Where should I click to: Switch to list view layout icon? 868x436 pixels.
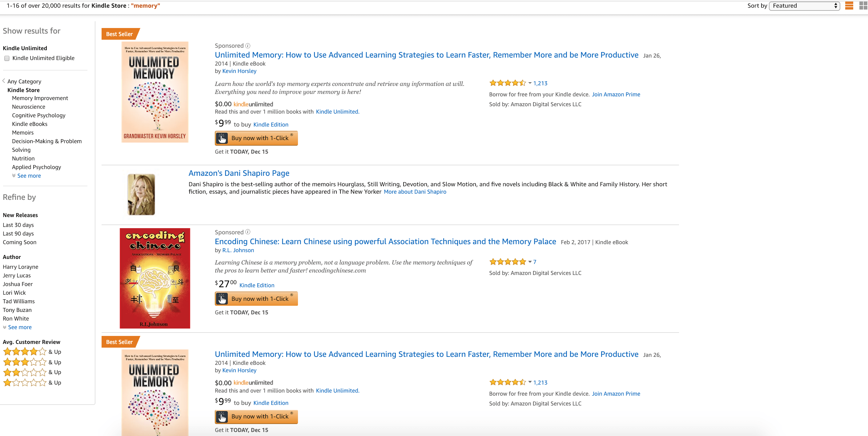coord(849,6)
